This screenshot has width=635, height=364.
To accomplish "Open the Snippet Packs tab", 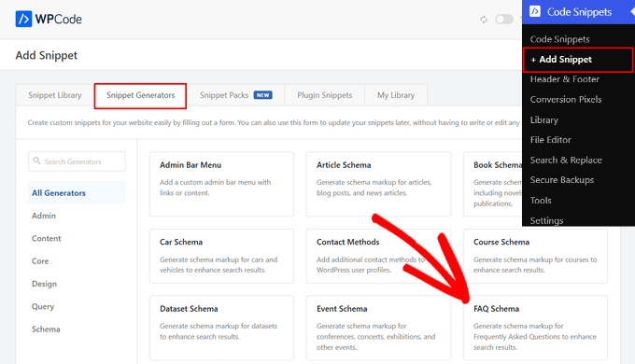I will coord(235,95).
